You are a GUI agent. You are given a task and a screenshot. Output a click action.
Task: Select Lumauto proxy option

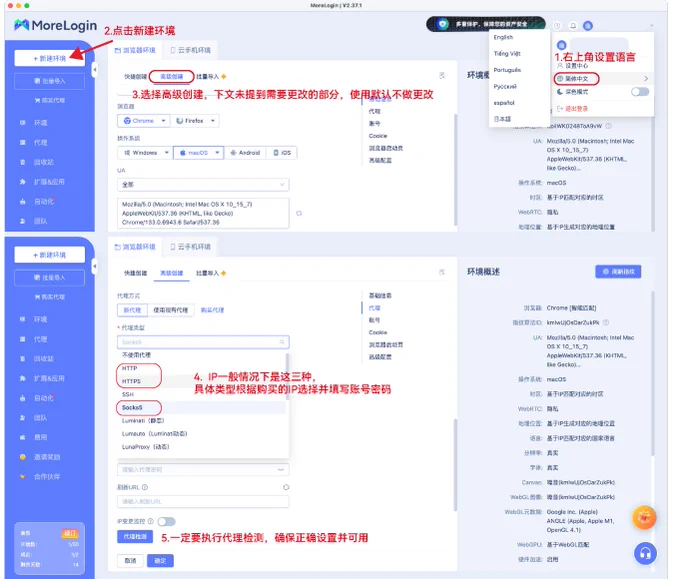pyautogui.click(x=154, y=434)
